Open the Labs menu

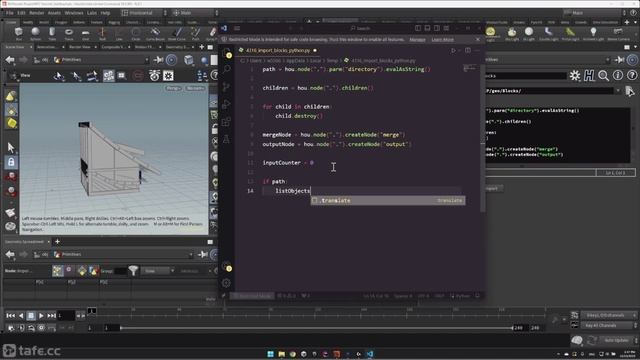[x=92, y=13]
